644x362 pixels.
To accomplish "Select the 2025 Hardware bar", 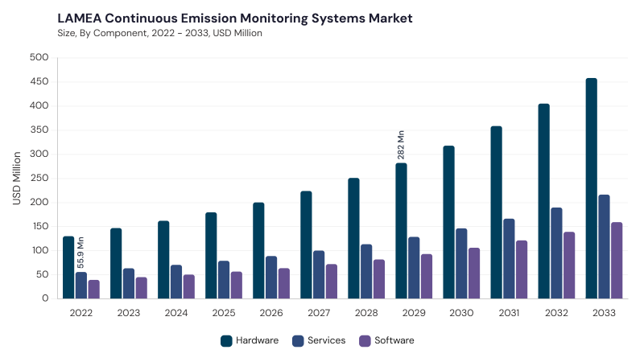I will pos(211,255).
